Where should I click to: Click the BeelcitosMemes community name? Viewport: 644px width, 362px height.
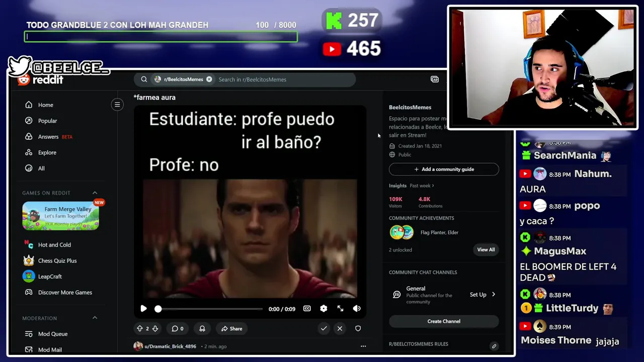click(410, 108)
